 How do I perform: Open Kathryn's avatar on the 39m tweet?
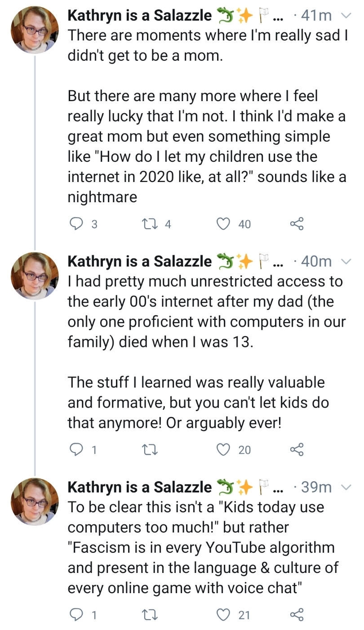pyautogui.click(x=35, y=501)
